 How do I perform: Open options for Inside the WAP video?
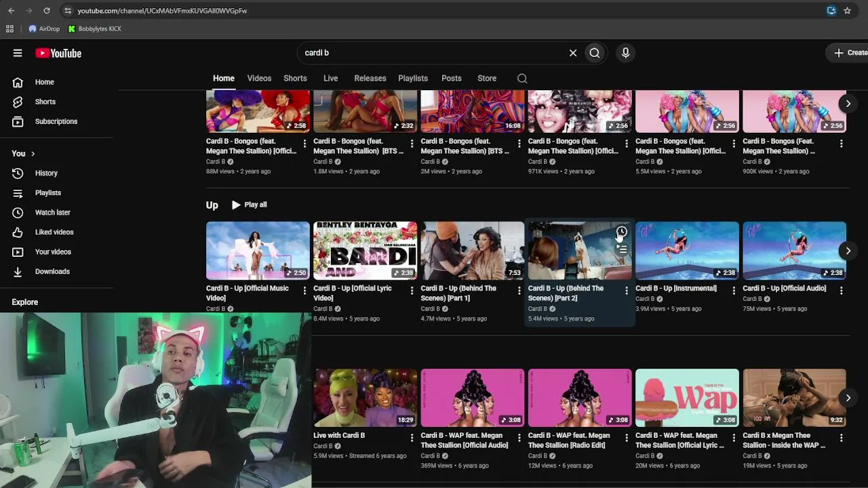click(841, 438)
